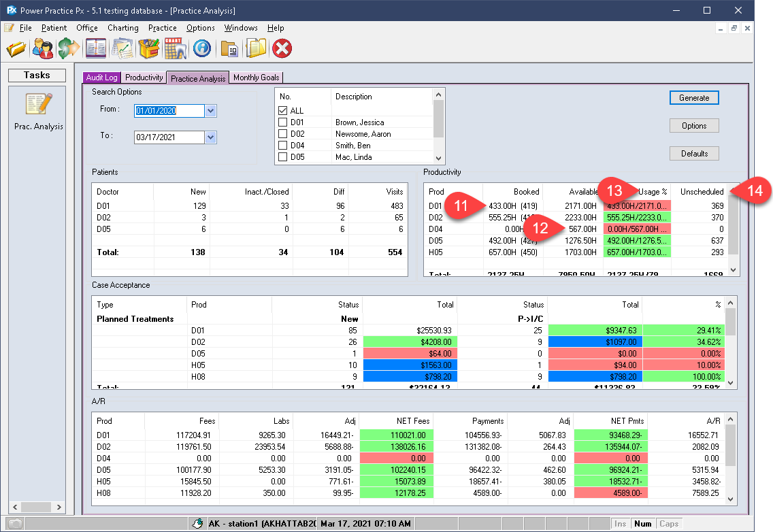773x532 pixels.
Task: Click the Tasks panel header button
Action: tap(37, 75)
